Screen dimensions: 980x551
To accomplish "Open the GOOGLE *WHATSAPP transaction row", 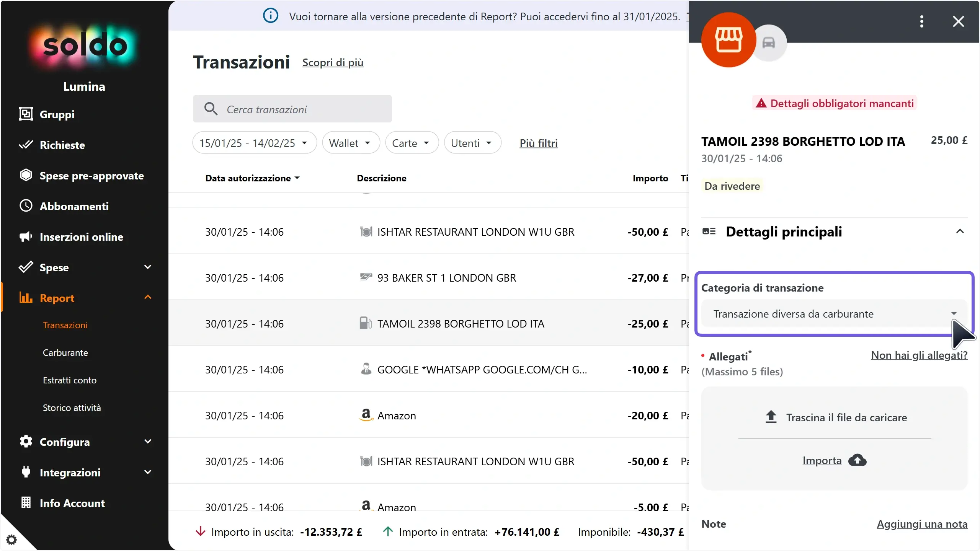I will 429,369.
